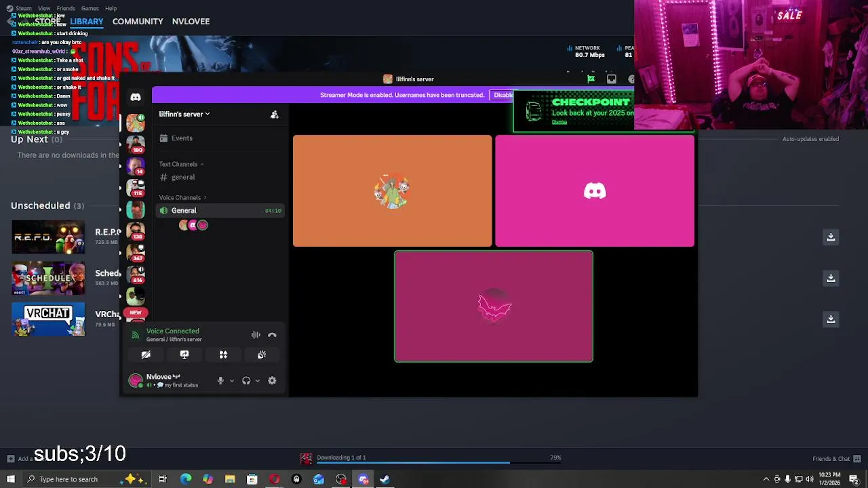Open server with the 180 notification badge
The height and width of the screenshot is (488, 868).
136,144
